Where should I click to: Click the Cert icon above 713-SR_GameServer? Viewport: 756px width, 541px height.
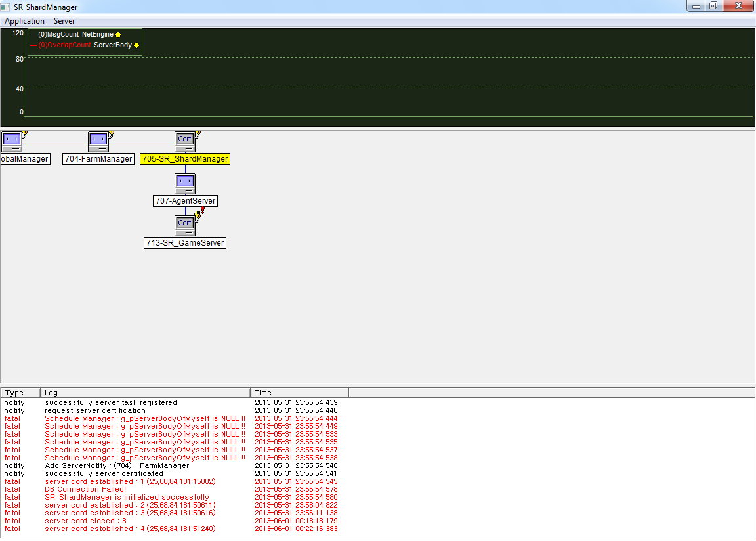click(185, 225)
